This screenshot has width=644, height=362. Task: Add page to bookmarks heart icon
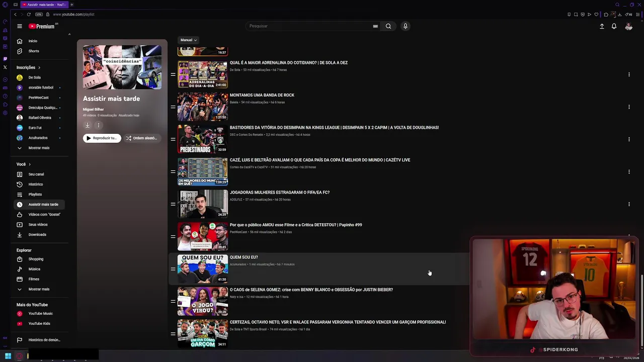[x=596, y=14]
